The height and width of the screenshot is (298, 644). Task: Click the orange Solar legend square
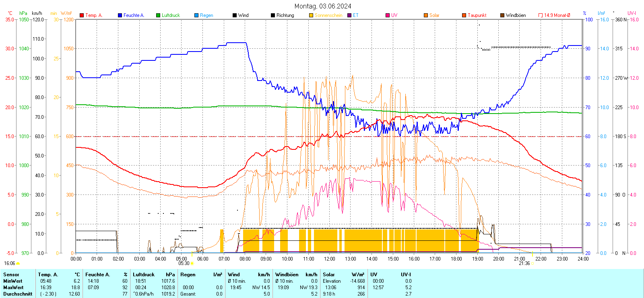click(x=426, y=15)
